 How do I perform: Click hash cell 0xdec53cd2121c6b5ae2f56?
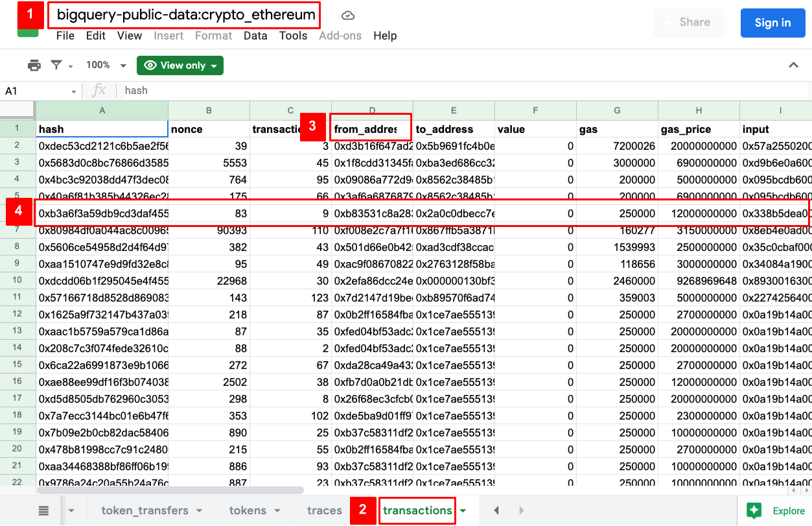click(x=102, y=146)
